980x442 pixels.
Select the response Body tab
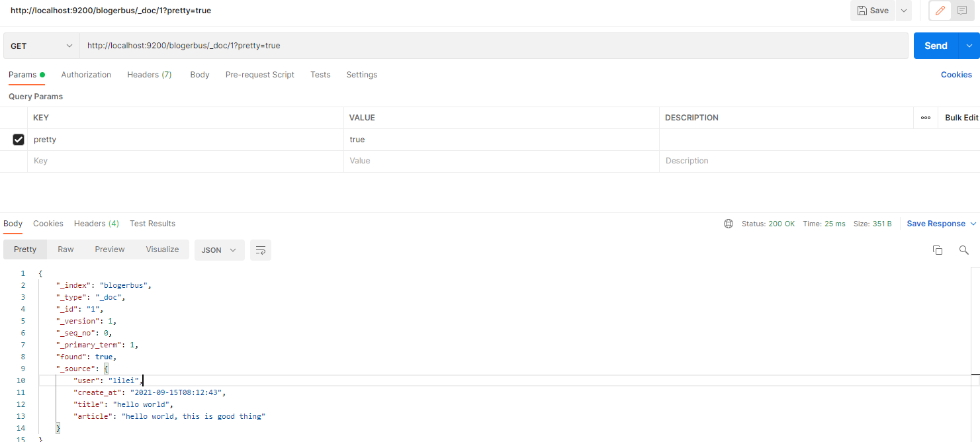pyautogui.click(x=13, y=224)
